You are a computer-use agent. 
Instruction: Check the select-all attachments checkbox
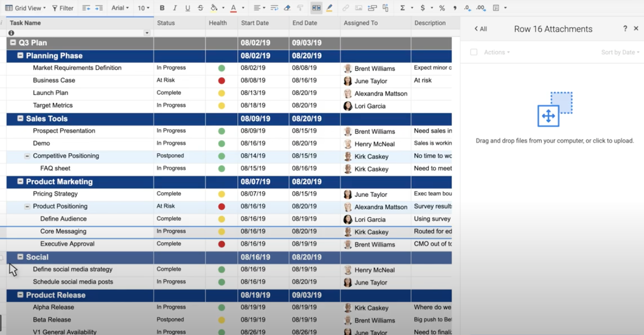pyautogui.click(x=473, y=52)
